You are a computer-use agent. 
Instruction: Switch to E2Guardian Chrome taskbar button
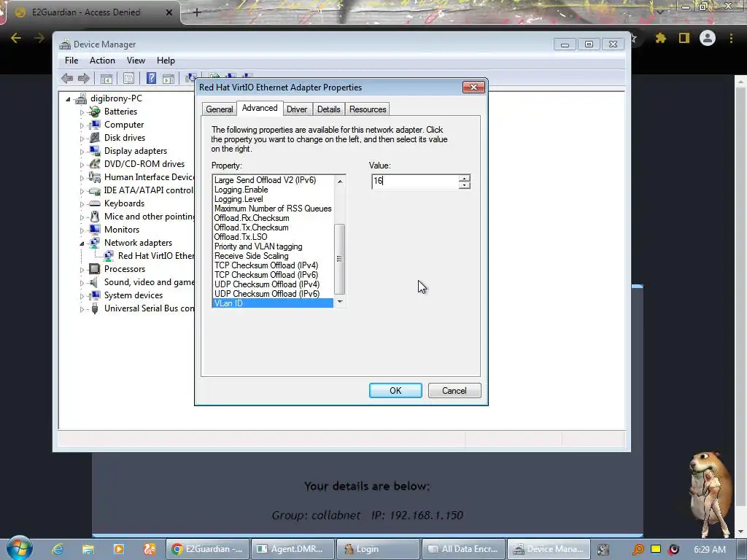[207, 549]
